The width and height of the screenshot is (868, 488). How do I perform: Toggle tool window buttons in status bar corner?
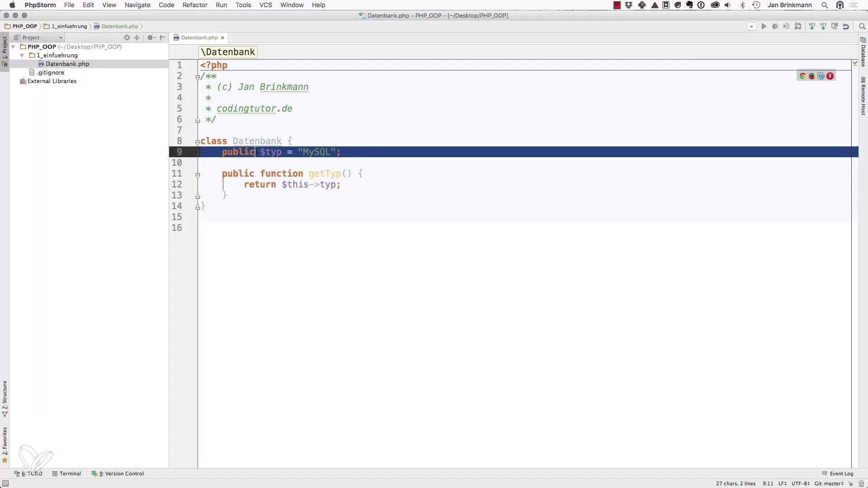[x=5, y=483]
